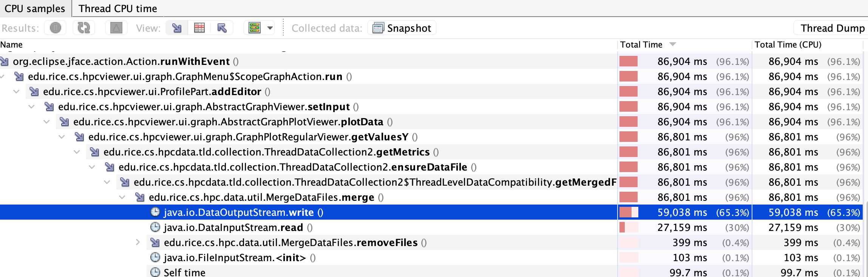Toggle the hot spots table view
The width and height of the screenshot is (868, 277).
[x=200, y=27]
